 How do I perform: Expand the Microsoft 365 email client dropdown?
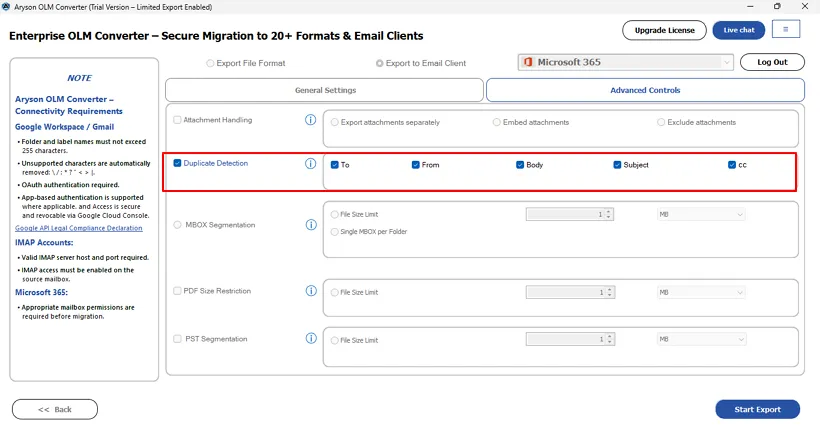click(727, 62)
